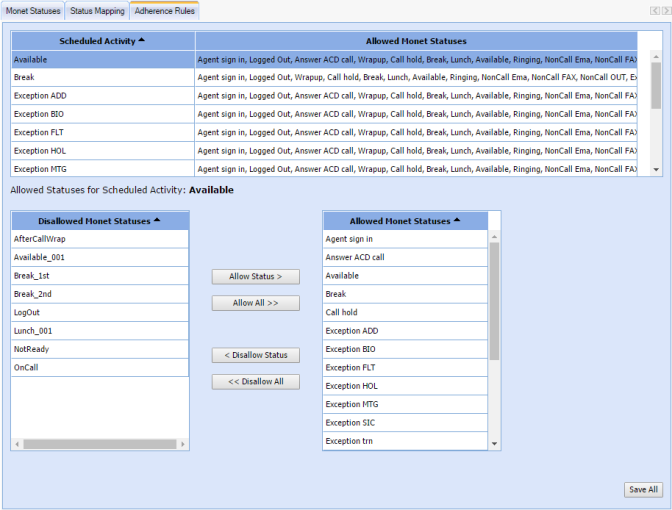
Task: Select AfterCallWrap in the disallowed list
Action: [x=99, y=239]
